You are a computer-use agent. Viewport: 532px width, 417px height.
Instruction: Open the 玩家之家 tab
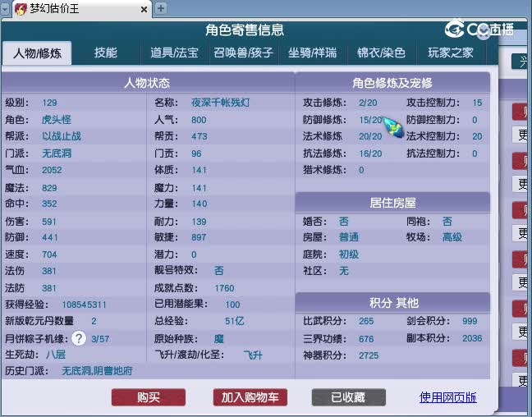(451, 53)
